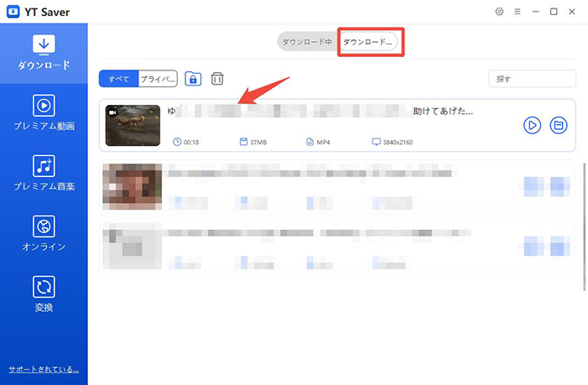Play the 00:18 downloaded video
This screenshot has height=385, width=588.
pos(532,125)
